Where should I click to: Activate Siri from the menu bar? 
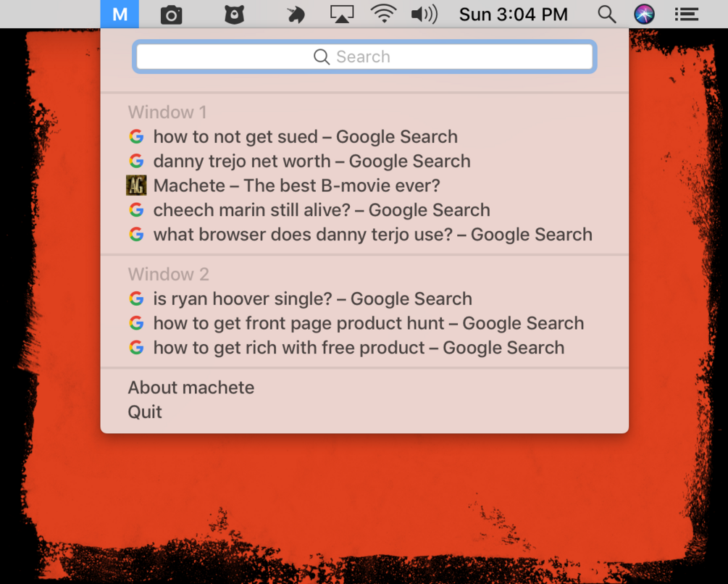coord(645,14)
